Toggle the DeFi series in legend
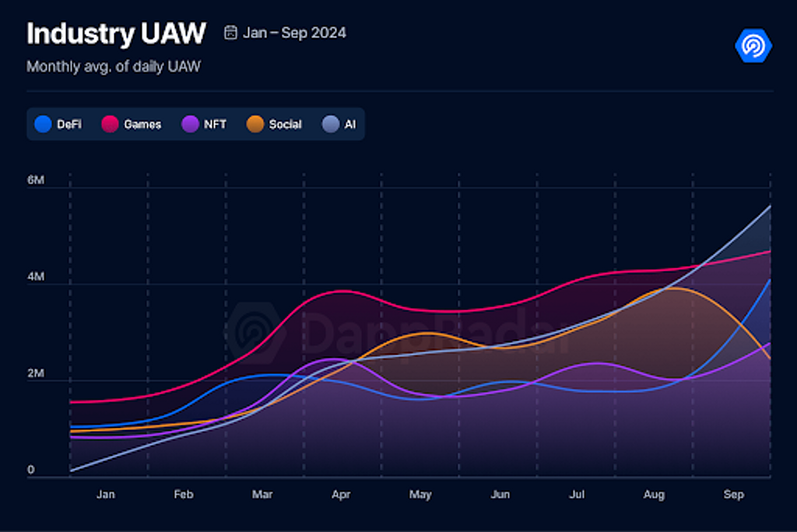This screenshot has height=532, width=797. click(58, 124)
